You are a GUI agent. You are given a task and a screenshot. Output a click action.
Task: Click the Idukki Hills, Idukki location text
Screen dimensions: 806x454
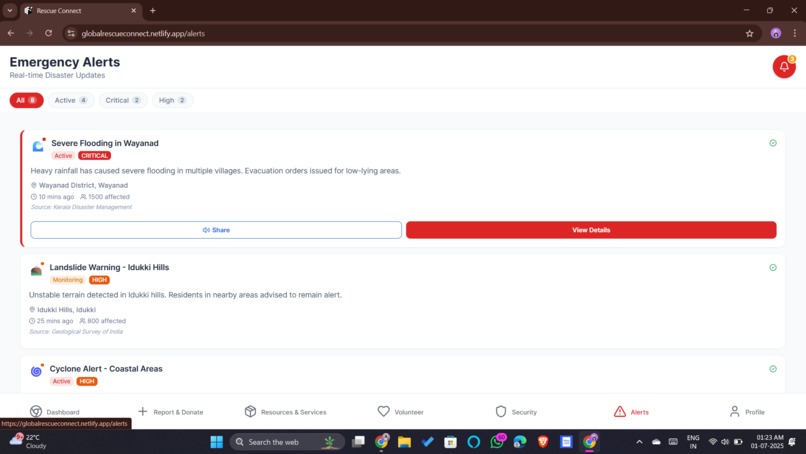(x=66, y=310)
